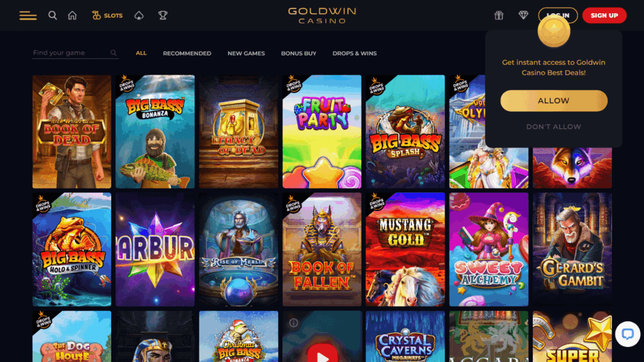Open live casino spade icon

coord(139,15)
